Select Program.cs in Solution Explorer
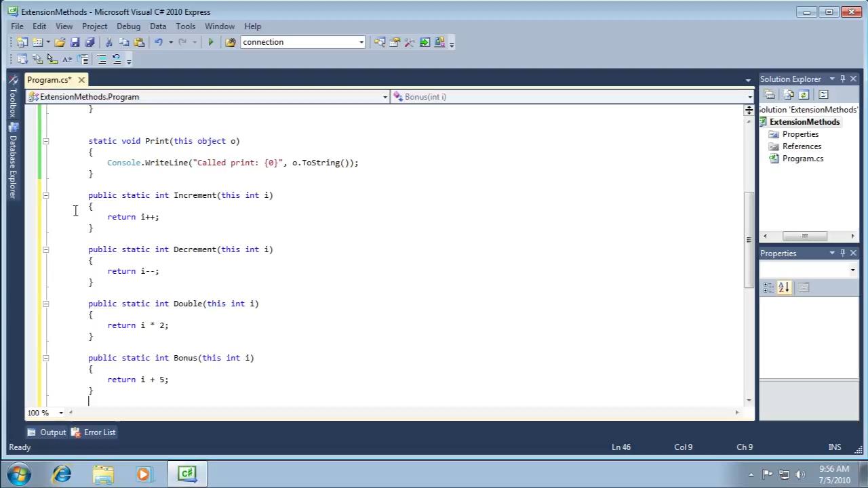 point(803,159)
